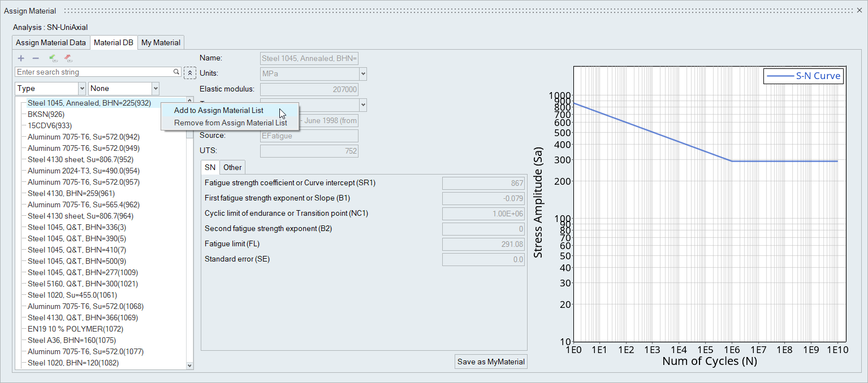Open the Other properties tab
868x383 pixels.
(232, 167)
